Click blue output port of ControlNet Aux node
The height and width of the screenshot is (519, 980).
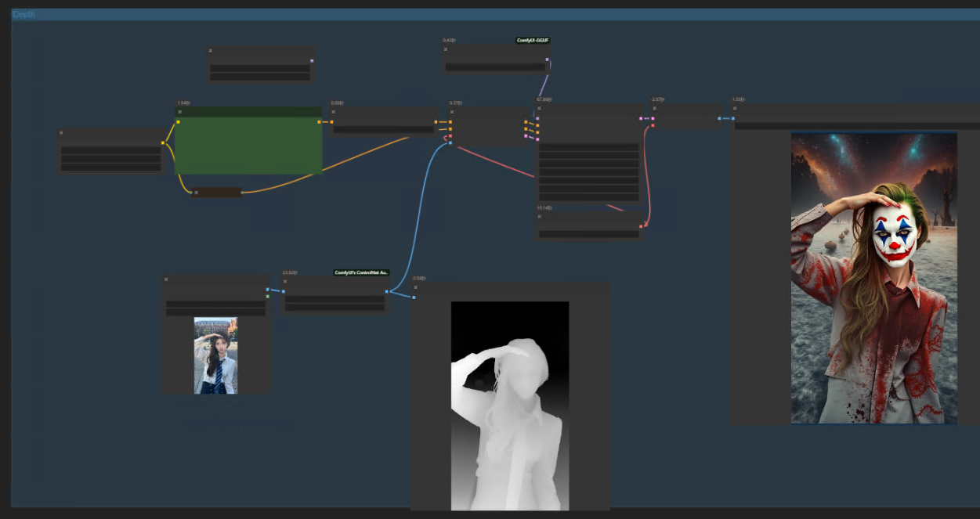[386, 291]
